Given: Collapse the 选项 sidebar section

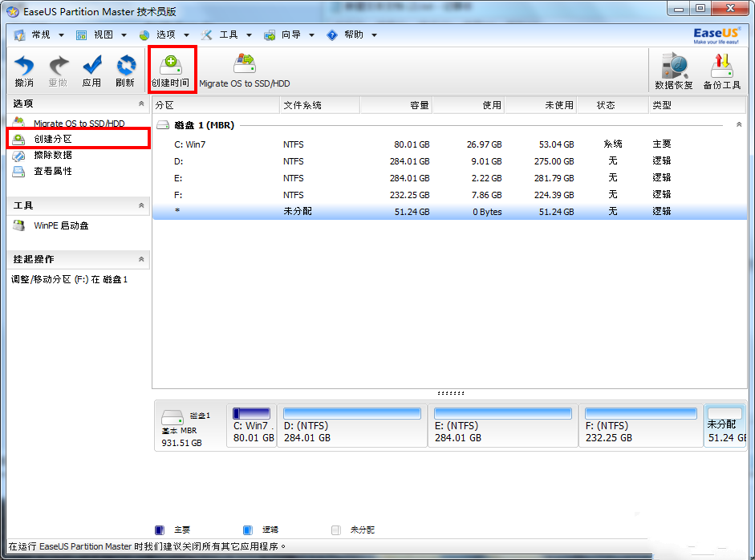Looking at the screenshot, I should 141,103.
